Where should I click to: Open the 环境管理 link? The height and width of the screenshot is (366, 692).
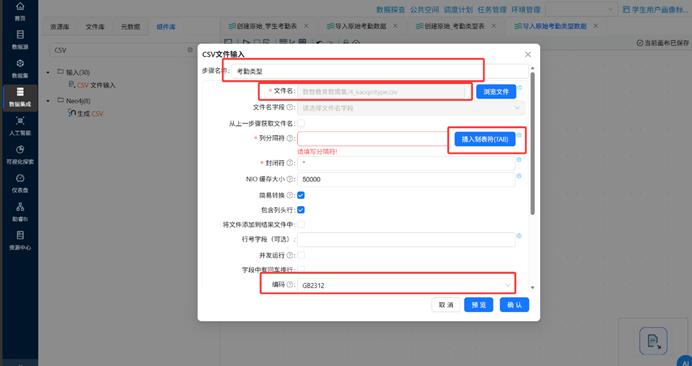526,9
